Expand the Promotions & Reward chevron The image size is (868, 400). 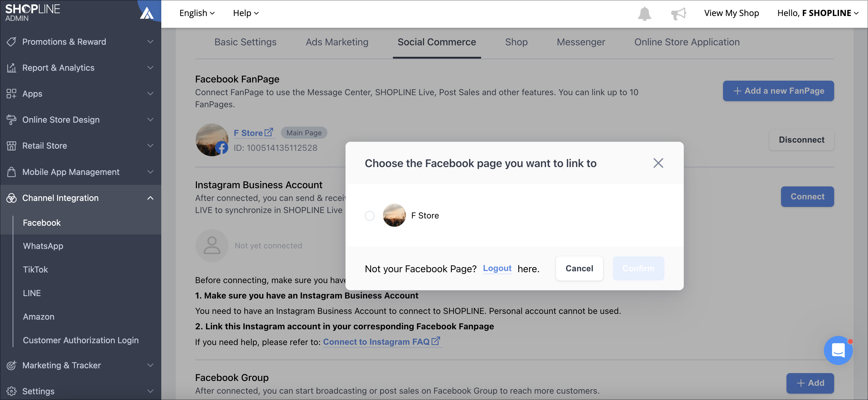coord(150,42)
